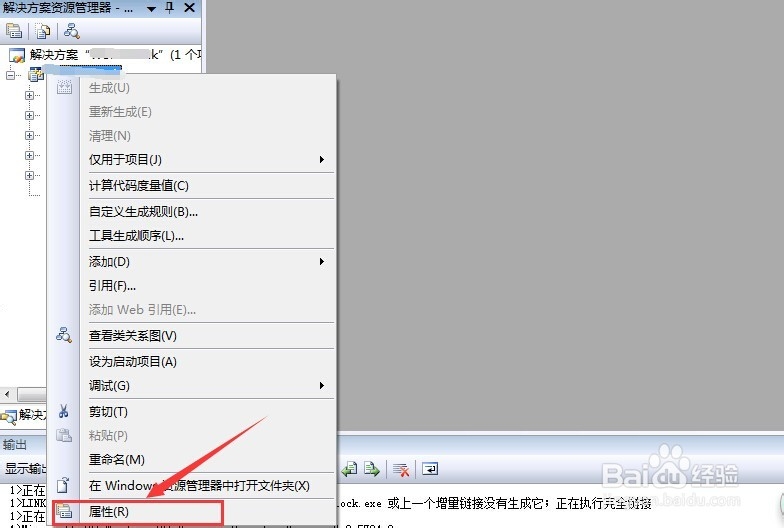The image size is (784, 528).
Task: Close the Solution Explorer panel
Action: [190, 8]
